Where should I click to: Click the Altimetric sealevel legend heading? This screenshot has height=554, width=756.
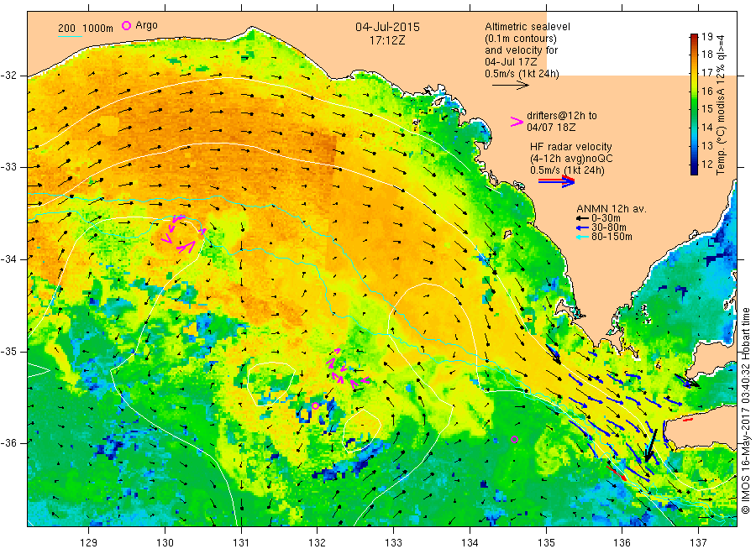(x=528, y=27)
